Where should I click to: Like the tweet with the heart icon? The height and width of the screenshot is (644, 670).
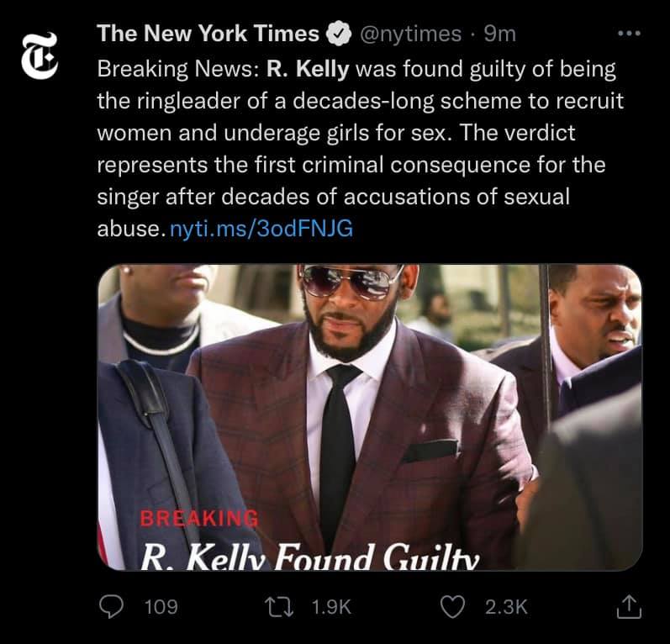(454, 606)
